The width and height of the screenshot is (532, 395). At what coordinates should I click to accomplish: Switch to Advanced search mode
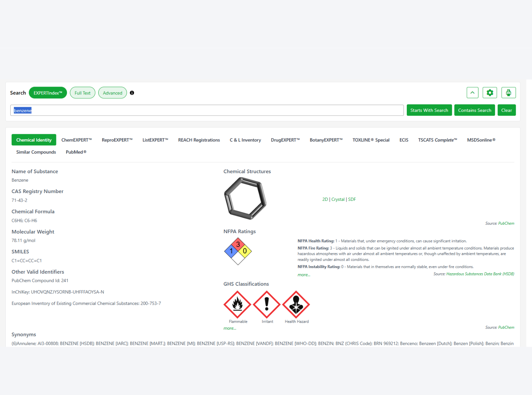112,93
